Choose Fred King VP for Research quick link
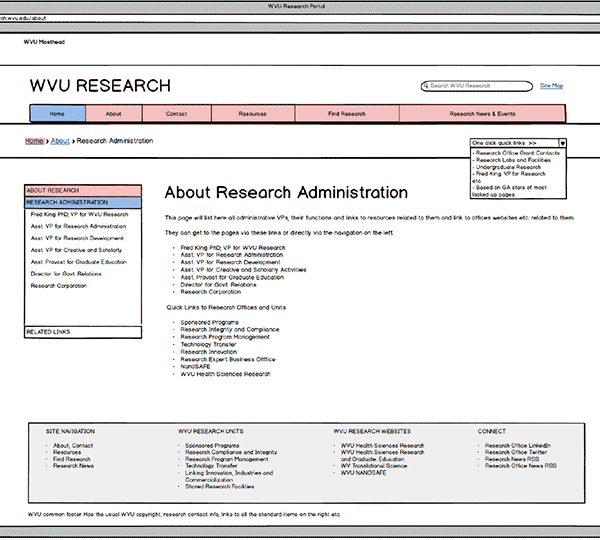This screenshot has height=540, width=600. (x=510, y=174)
